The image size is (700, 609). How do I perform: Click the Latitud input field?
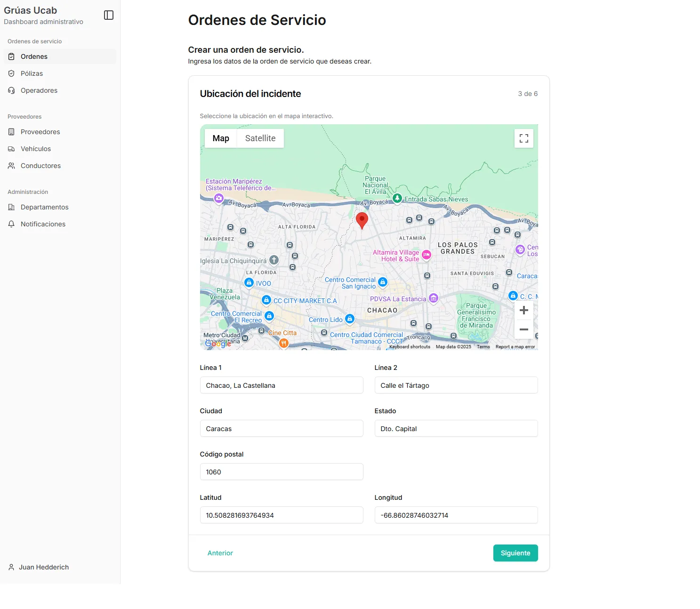coord(281,515)
